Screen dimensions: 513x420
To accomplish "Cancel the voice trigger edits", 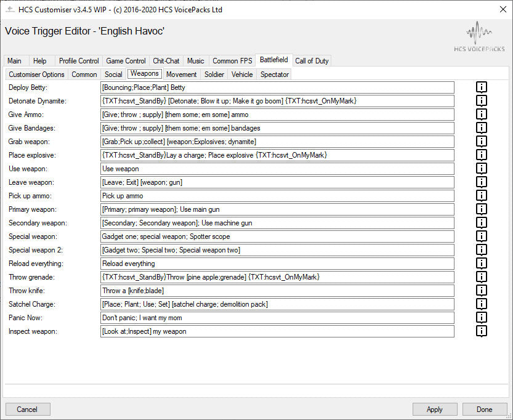I will click(27, 410).
